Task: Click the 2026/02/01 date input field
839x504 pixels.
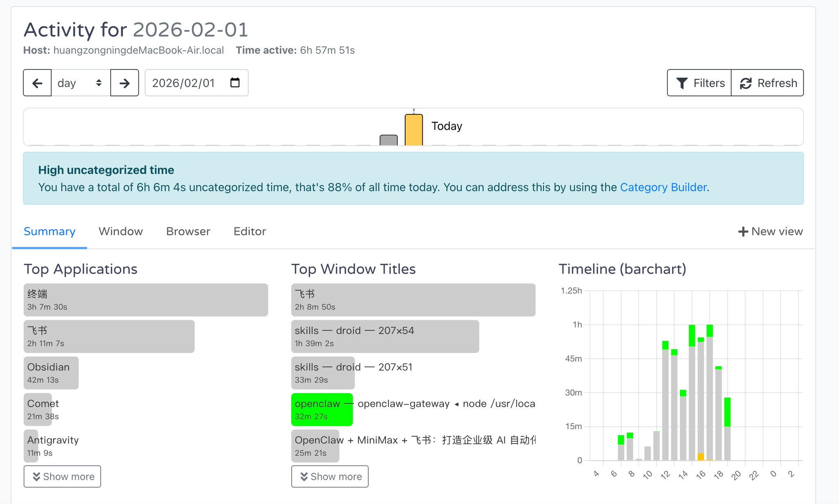Action: click(x=196, y=83)
